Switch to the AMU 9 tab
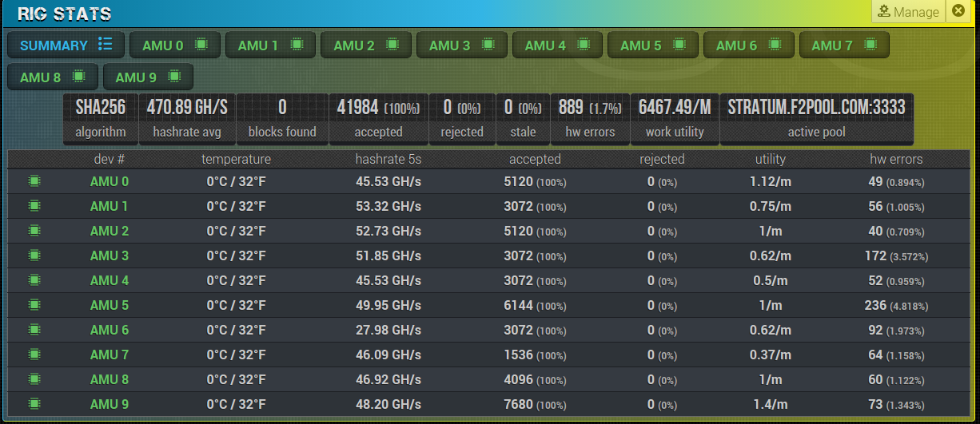980x424 pixels. 148,77
